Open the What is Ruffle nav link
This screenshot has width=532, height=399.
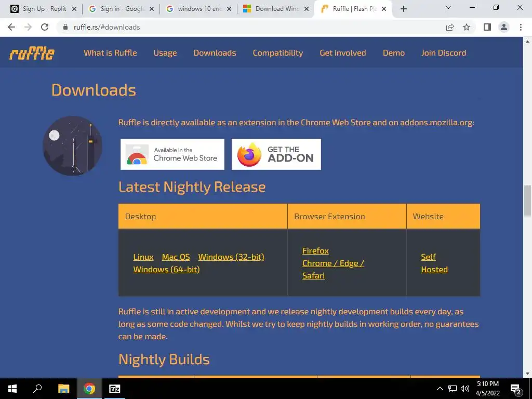point(110,53)
